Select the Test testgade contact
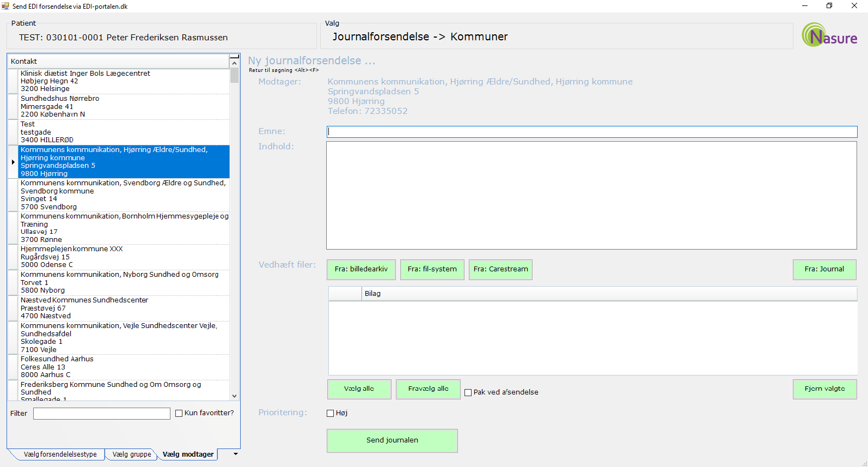Viewport: 868px width, 467px height. click(124, 132)
